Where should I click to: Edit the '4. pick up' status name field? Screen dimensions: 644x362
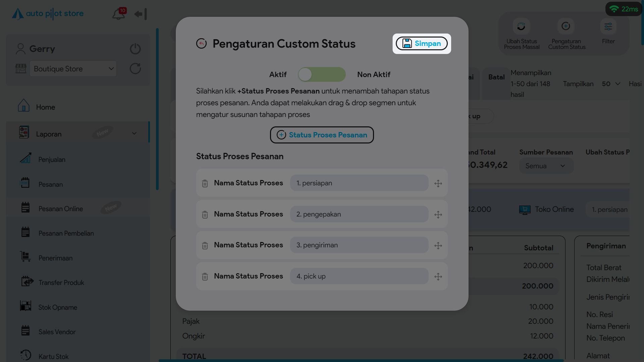[359, 276]
